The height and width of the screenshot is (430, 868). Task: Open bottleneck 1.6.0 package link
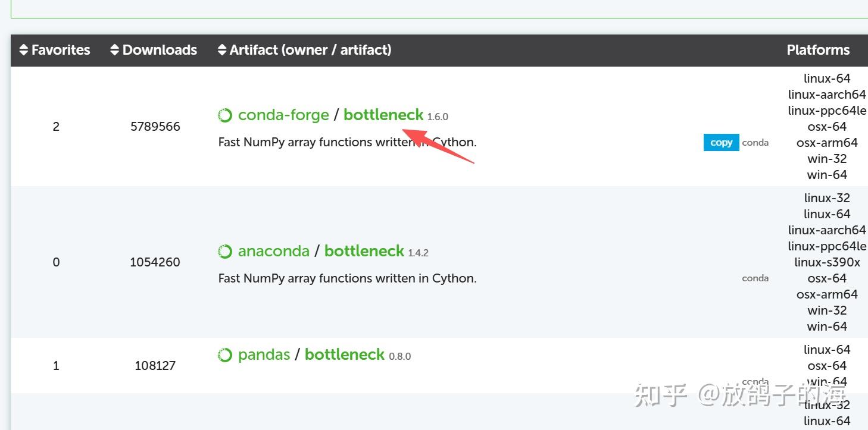[x=383, y=115]
